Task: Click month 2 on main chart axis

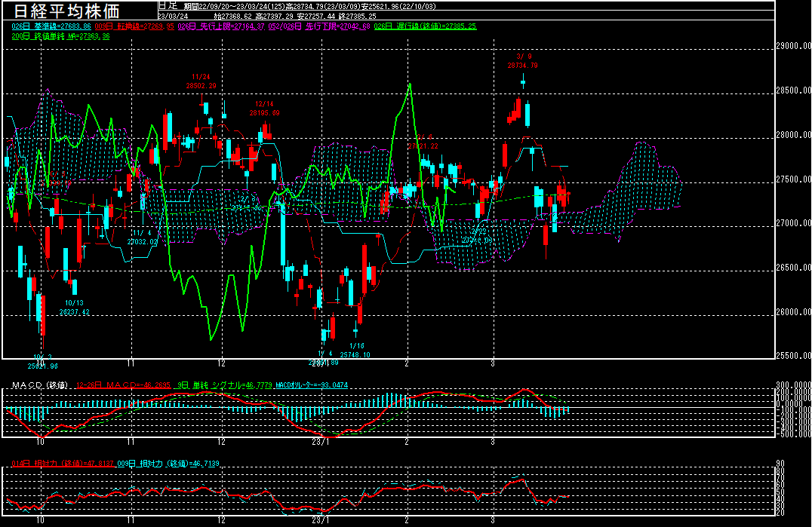Action: click(x=407, y=363)
